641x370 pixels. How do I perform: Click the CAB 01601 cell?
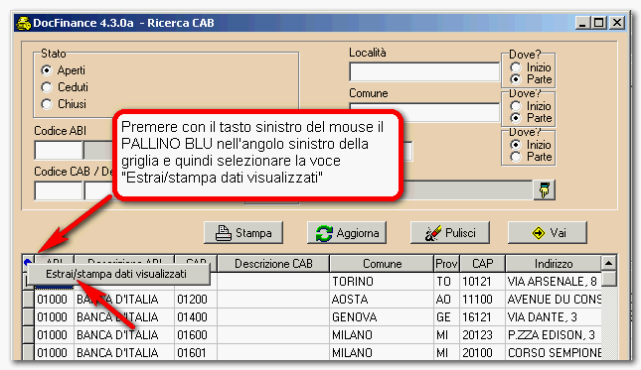pos(196,352)
